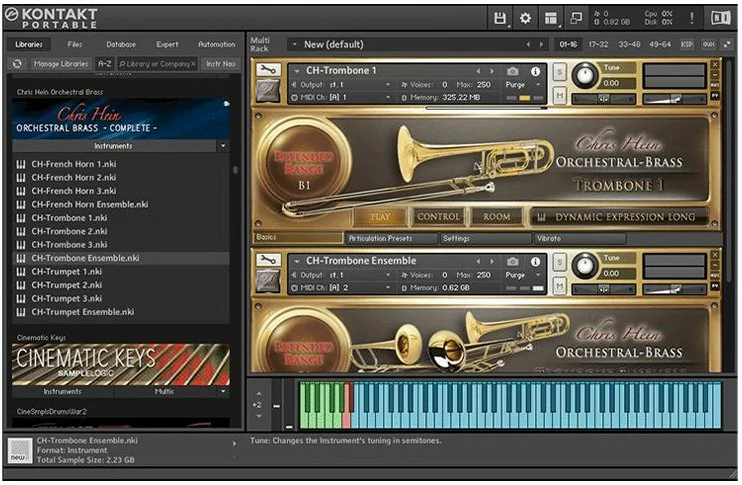Image resolution: width=742 pixels, height=485 pixels.
Task: Click the Dynamic Expression Long articulation button
Action: coord(620,217)
